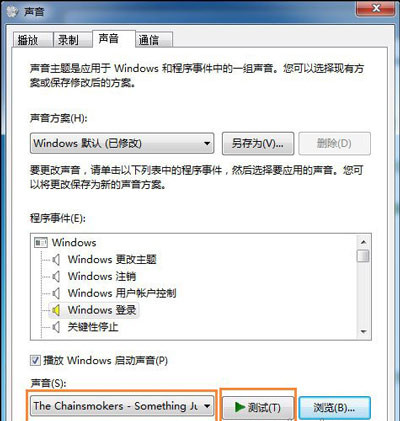Open the 声音方案 dropdown
This screenshot has width=400, height=421.
[122, 143]
